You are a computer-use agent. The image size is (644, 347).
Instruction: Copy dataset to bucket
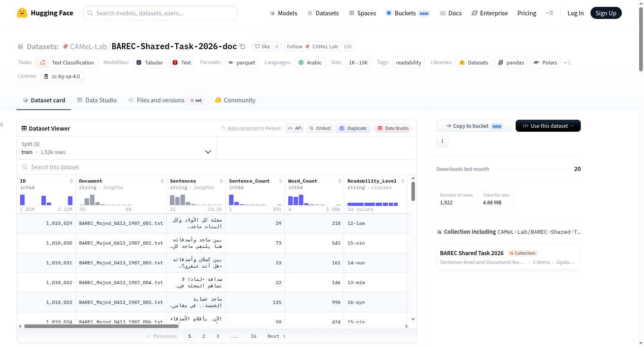click(x=474, y=126)
